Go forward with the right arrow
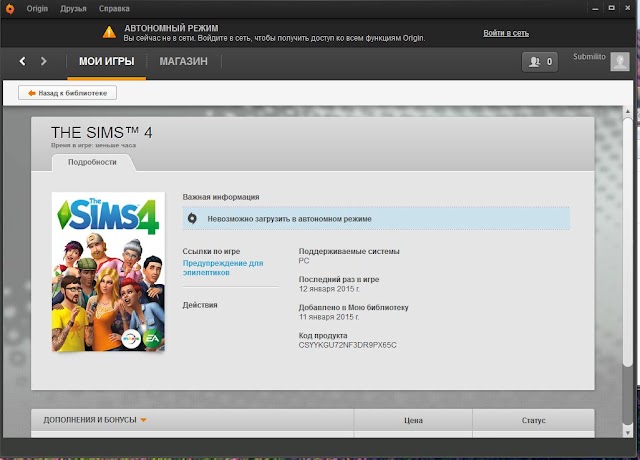 pyautogui.click(x=44, y=61)
